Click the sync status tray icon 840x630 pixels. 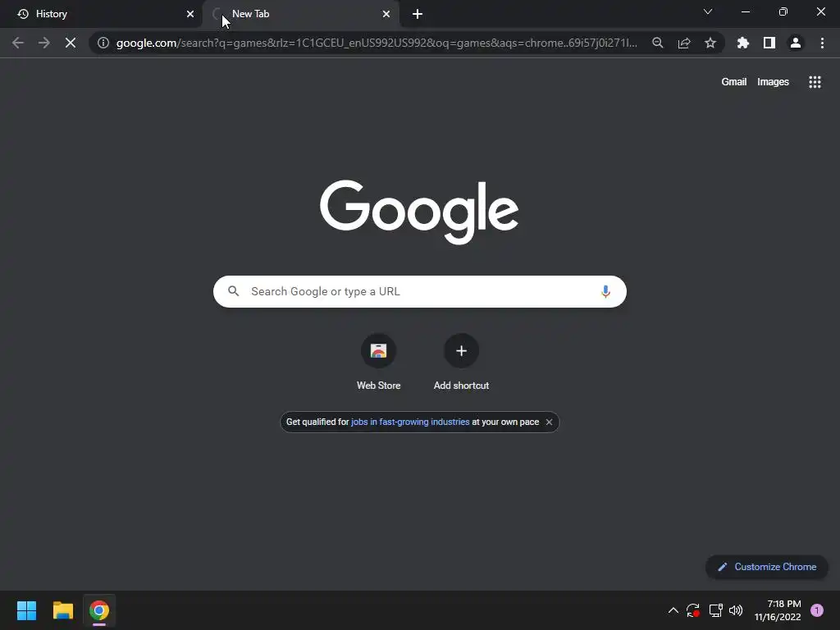point(693,610)
